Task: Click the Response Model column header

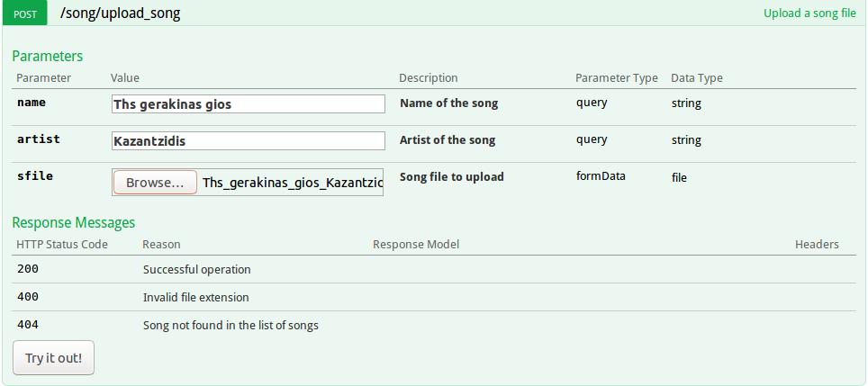Action: [416, 244]
